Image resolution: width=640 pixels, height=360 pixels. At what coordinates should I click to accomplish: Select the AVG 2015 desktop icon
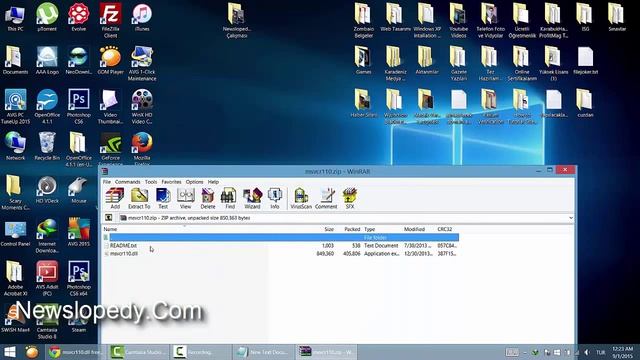tap(79, 232)
